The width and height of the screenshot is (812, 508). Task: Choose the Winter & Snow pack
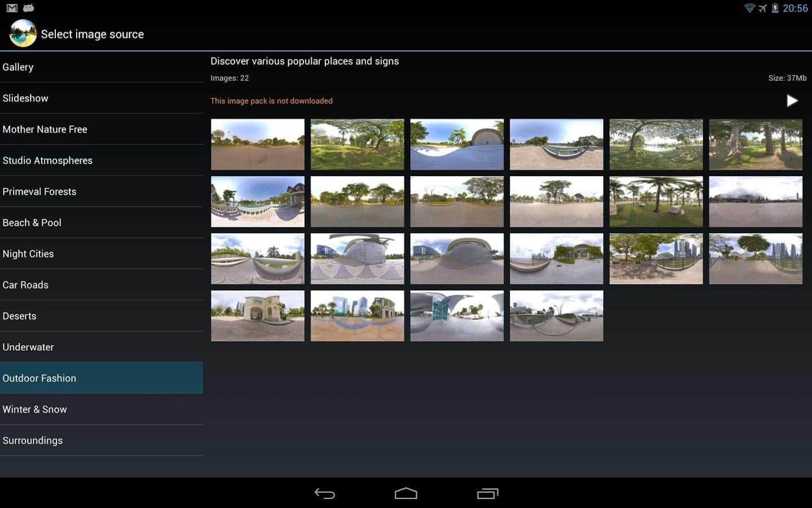coord(101,409)
